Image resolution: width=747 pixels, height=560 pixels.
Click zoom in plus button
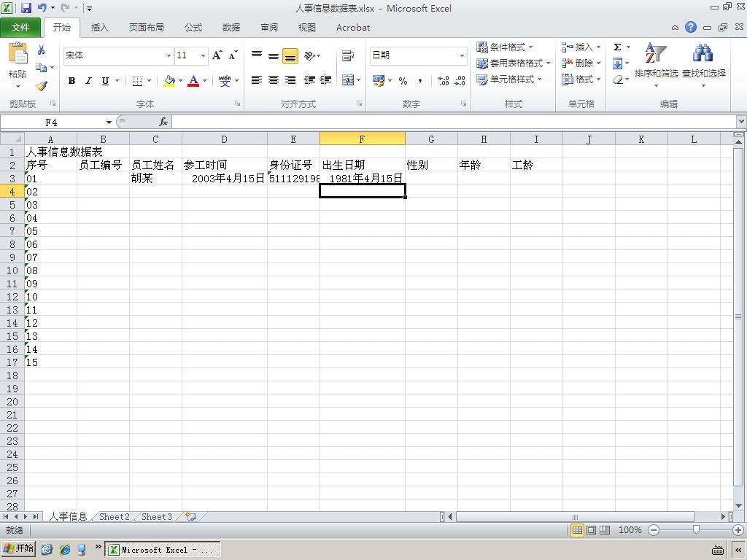738,530
